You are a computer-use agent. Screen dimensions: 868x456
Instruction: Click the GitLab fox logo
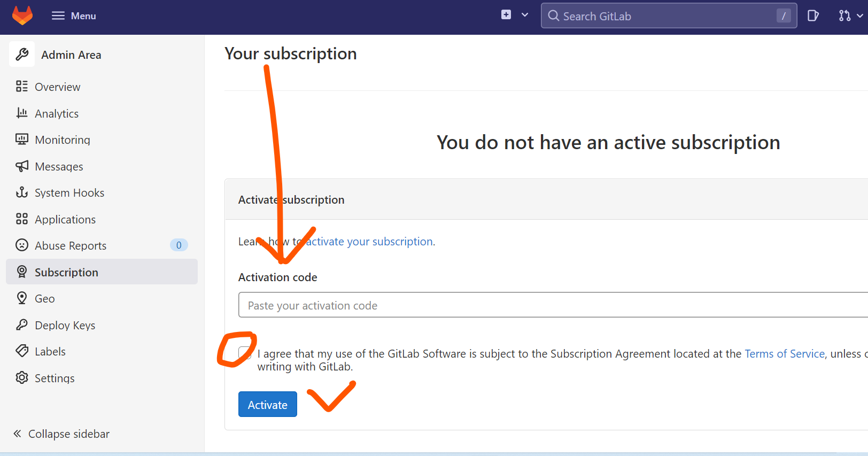(22, 16)
